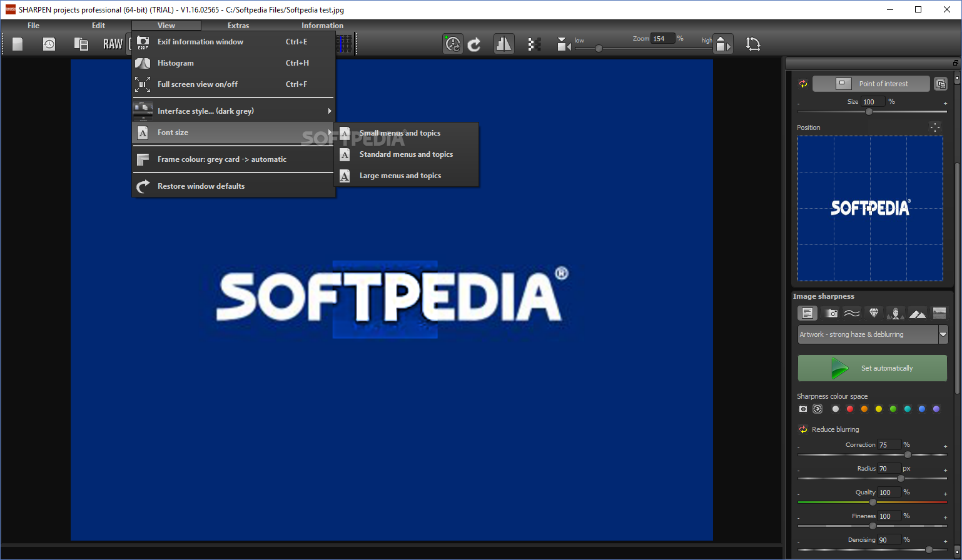
Task: Click dropdown arrow of sharpness preset combo
Action: tap(943, 334)
